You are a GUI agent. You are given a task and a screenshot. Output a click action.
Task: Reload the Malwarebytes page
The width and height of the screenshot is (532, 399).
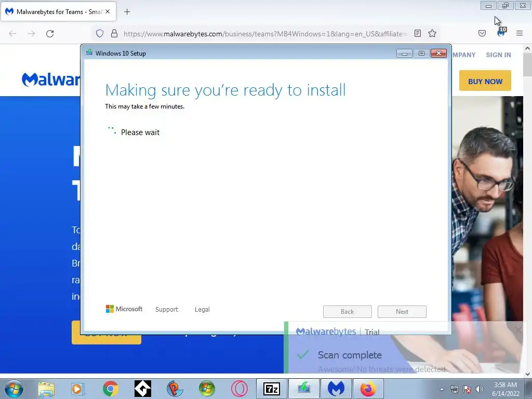click(x=50, y=34)
